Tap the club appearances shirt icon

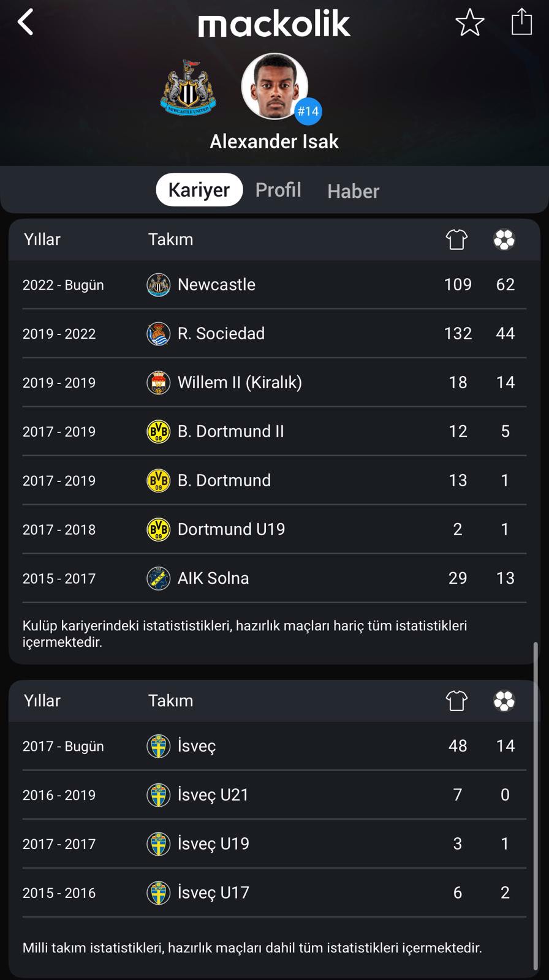(x=456, y=239)
